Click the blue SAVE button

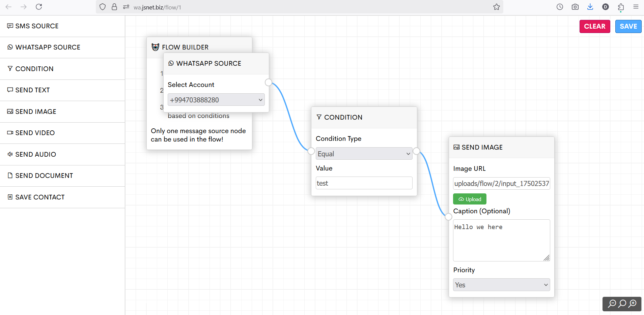(628, 26)
